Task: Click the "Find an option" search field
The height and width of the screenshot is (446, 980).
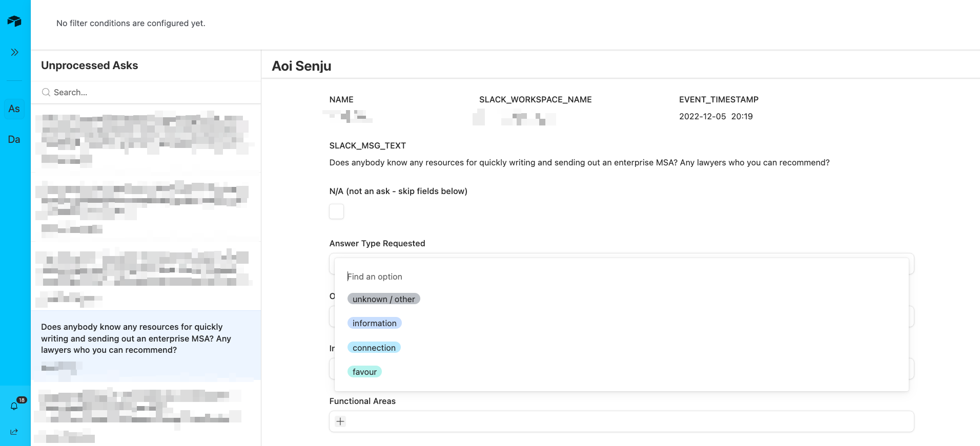Action: 461,277
